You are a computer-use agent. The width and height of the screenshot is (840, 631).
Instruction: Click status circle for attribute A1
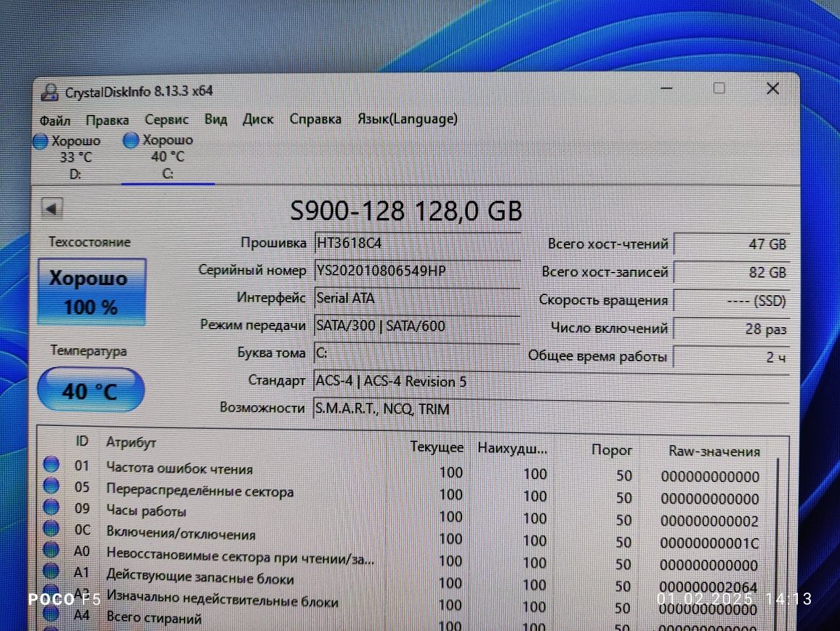(x=52, y=571)
